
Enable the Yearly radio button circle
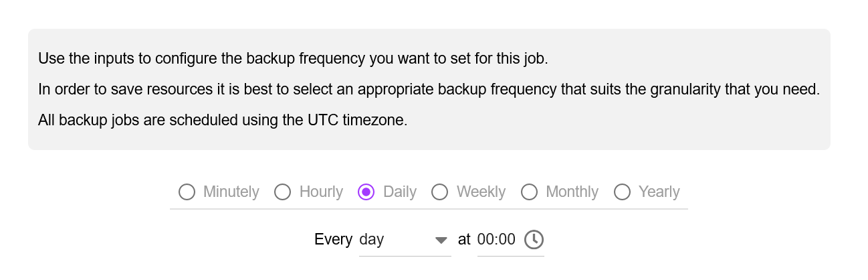(622, 192)
